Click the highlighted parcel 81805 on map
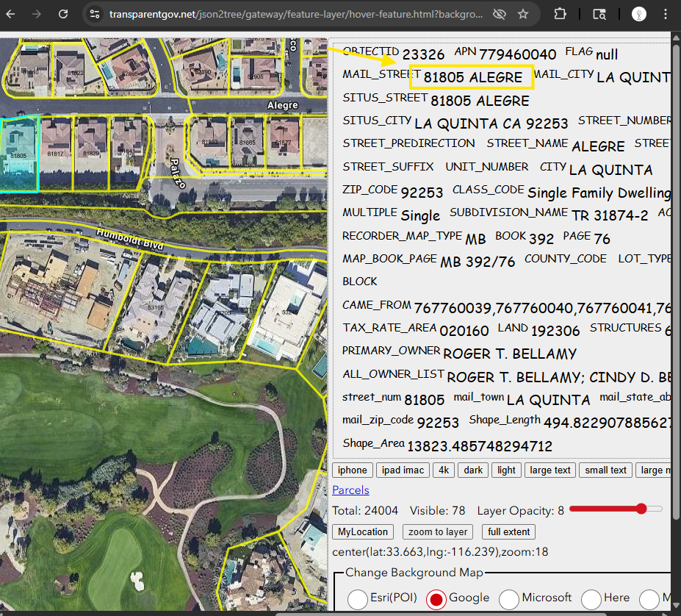The height and width of the screenshot is (616, 681). [18, 154]
